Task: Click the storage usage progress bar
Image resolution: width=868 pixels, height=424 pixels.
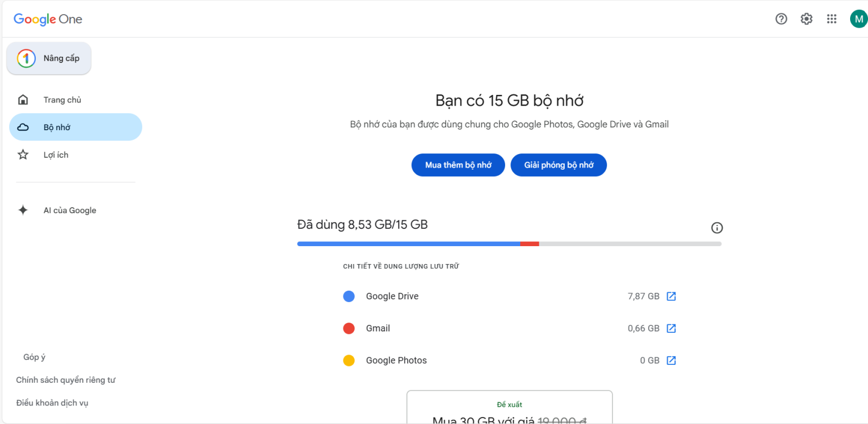Action: click(x=509, y=243)
